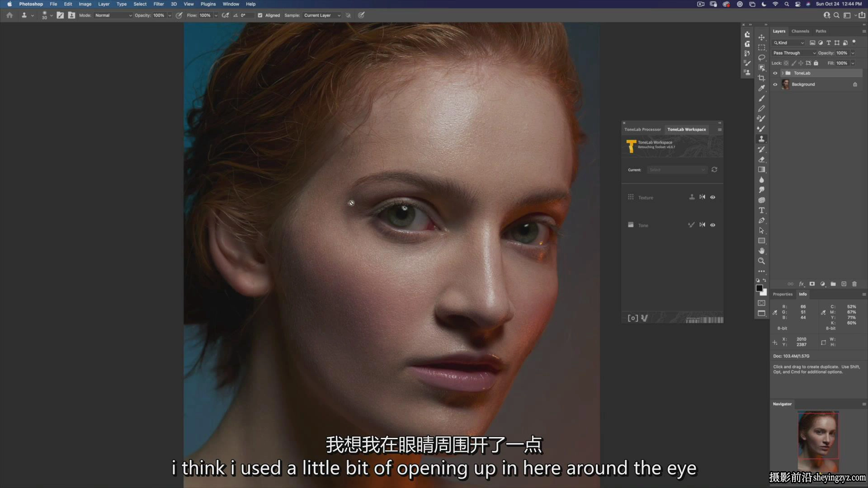This screenshot has width=868, height=488.
Task: Add a layer mask
Action: 812,284
